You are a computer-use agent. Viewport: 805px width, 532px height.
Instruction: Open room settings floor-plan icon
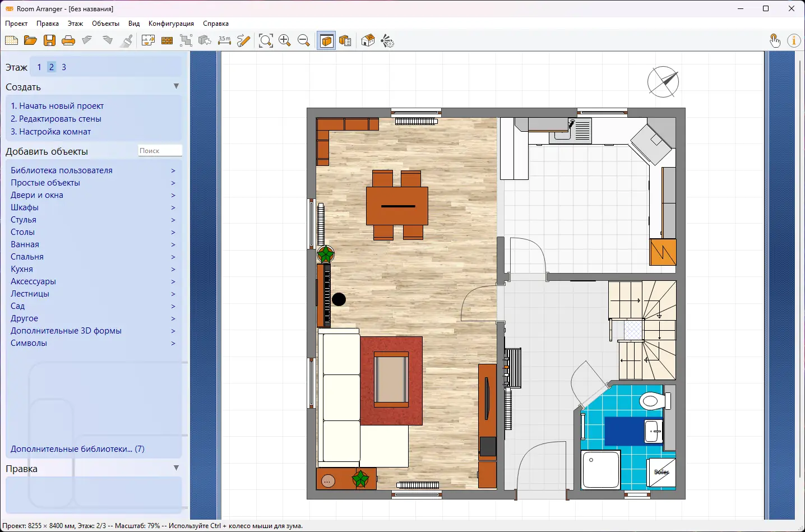[148, 40]
